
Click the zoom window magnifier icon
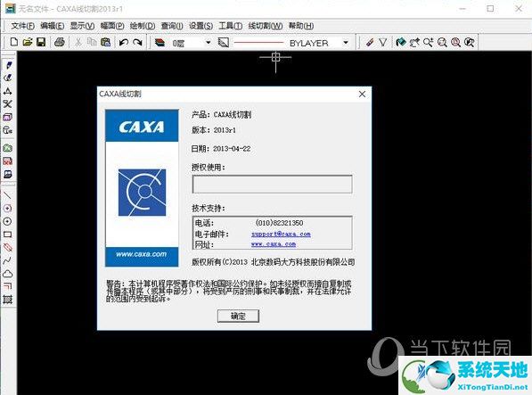(428, 43)
